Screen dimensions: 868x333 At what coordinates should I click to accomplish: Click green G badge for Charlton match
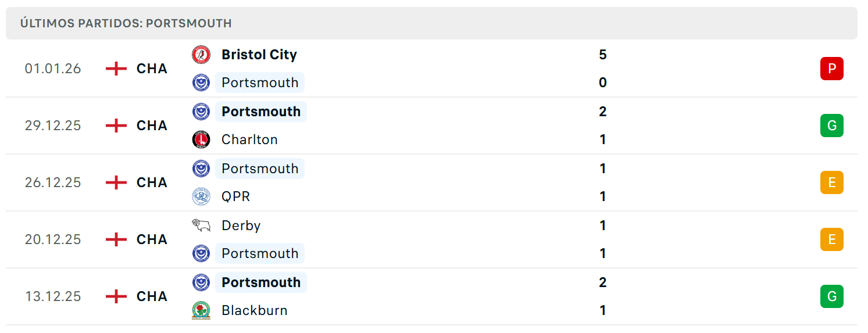coord(832,126)
